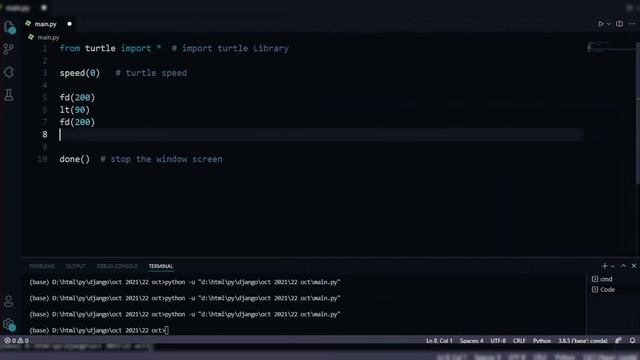
Task: Open the Manage gear settings
Action: (9, 324)
